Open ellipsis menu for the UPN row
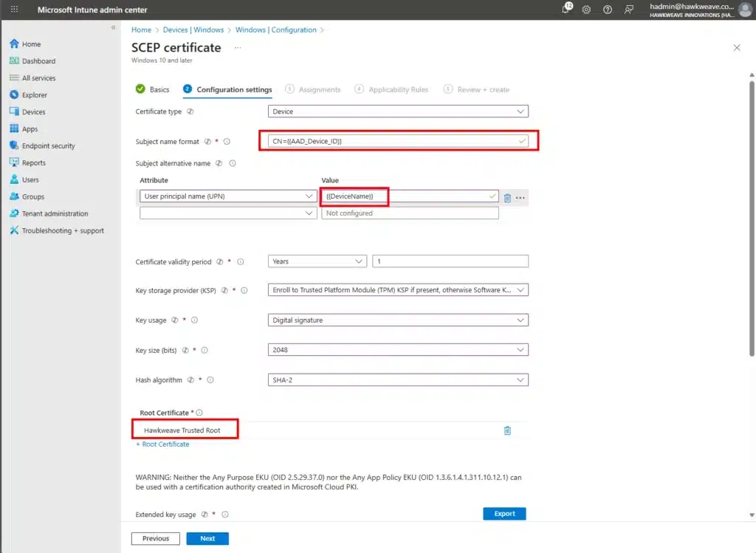 coord(520,197)
